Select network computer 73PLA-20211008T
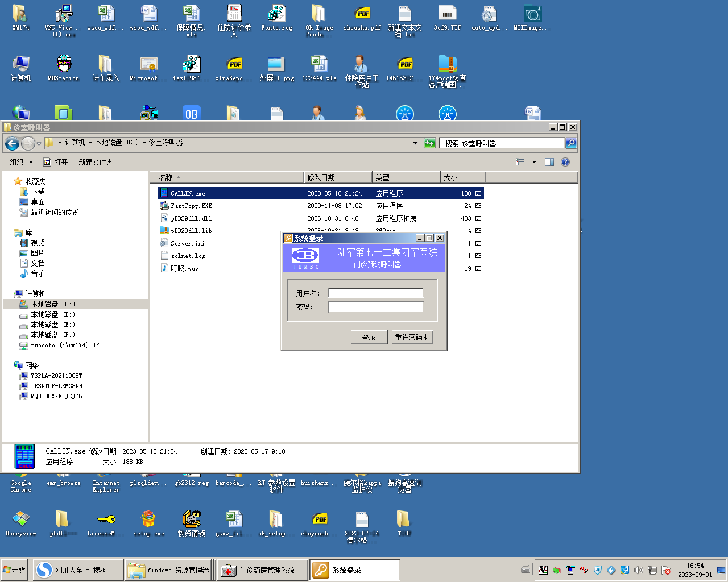The height and width of the screenshot is (582, 728). click(x=51, y=376)
